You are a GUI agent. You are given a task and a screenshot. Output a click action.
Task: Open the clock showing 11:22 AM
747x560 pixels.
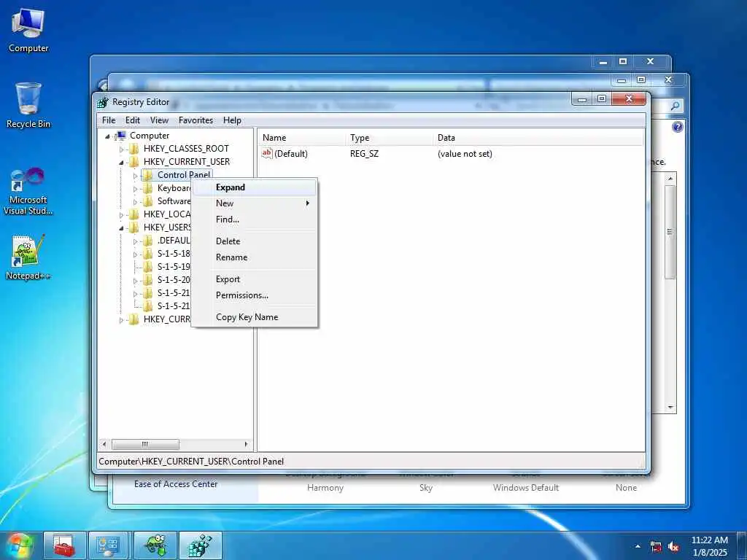click(709, 545)
